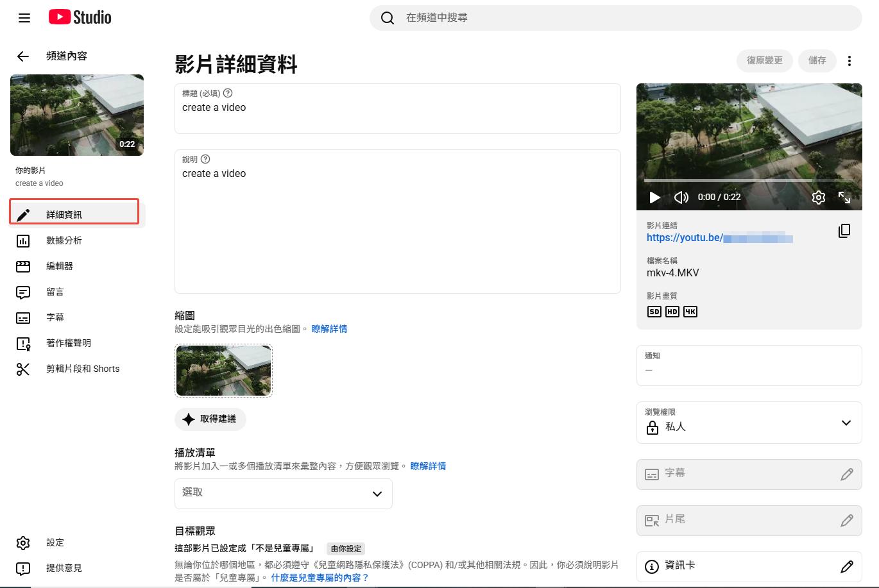Copy the video link

pos(844,231)
